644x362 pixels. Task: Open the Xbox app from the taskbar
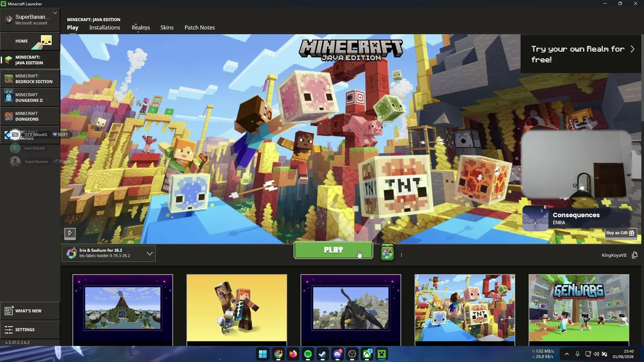click(x=367, y=354)
